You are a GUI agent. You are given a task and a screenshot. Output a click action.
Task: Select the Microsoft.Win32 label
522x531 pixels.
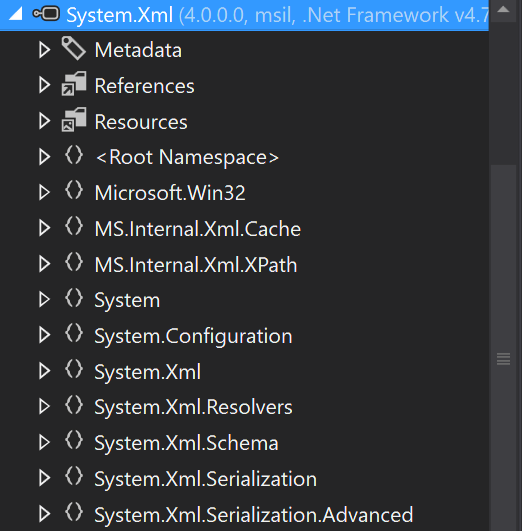170,193
